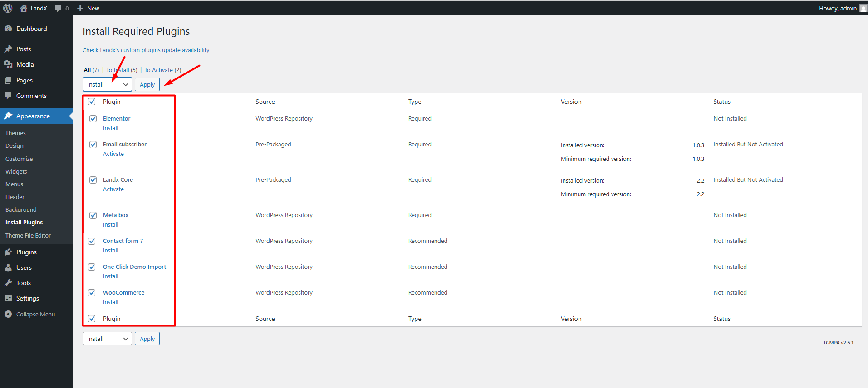Image resolution: width=868 pixels, height=388 pixels.
Task: Click the Tools wrench icon
Action: tap(8, 283)
